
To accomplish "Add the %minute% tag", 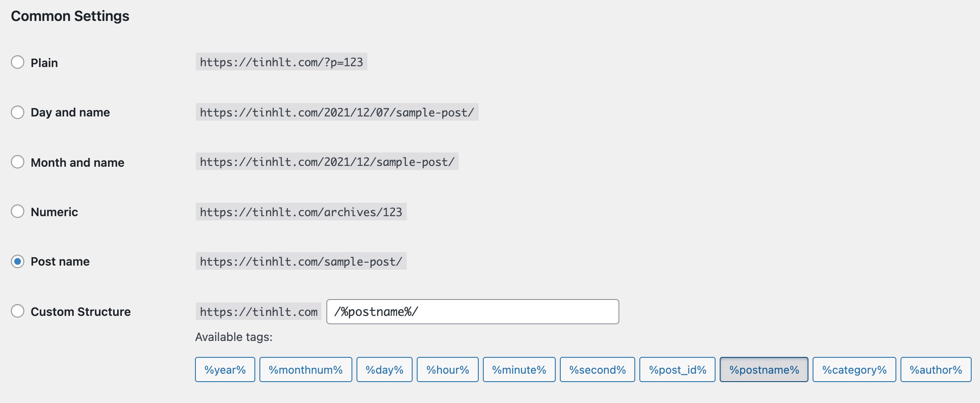I will [519, 369].
